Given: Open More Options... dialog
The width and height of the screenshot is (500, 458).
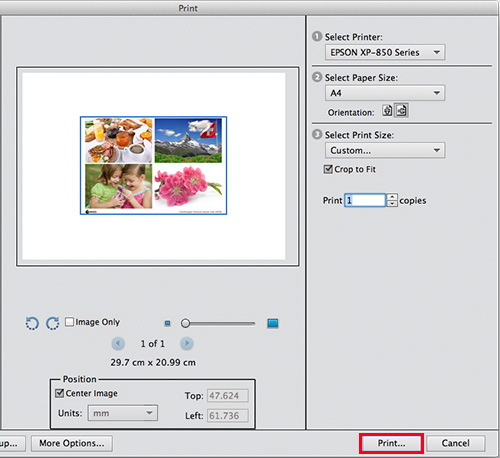Looking at the screenshot, I should 72,443.
